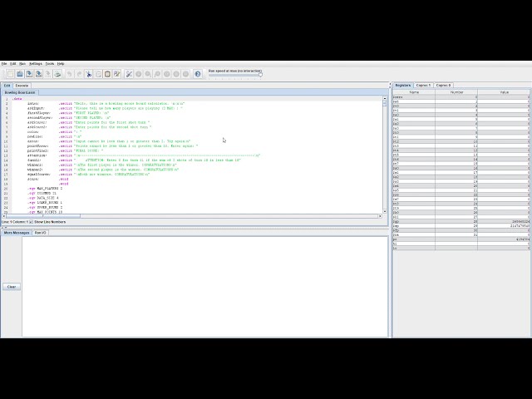The width and height of the screenshot is (532, 399).
Task: Select the Mars Messages tab
Action: (x=17, y=233)
